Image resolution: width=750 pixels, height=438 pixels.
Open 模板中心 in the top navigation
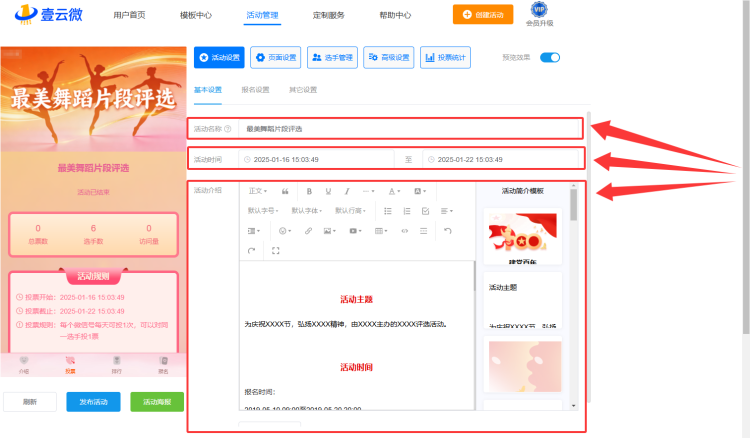point(196,15)
